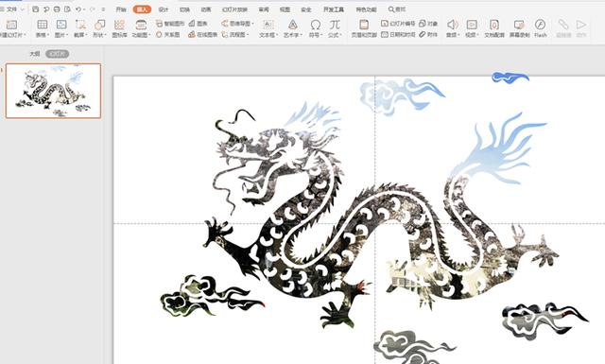Select the 幻灯片 thumbnails pane tab
The image size is (605, 364).
57,54
